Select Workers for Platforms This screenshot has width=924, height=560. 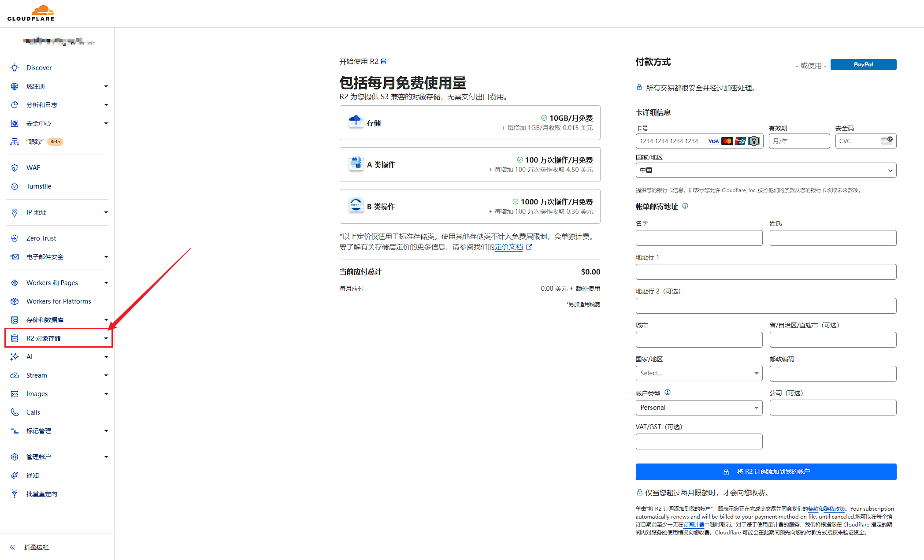pyautogui.click(x=58, y=301)
